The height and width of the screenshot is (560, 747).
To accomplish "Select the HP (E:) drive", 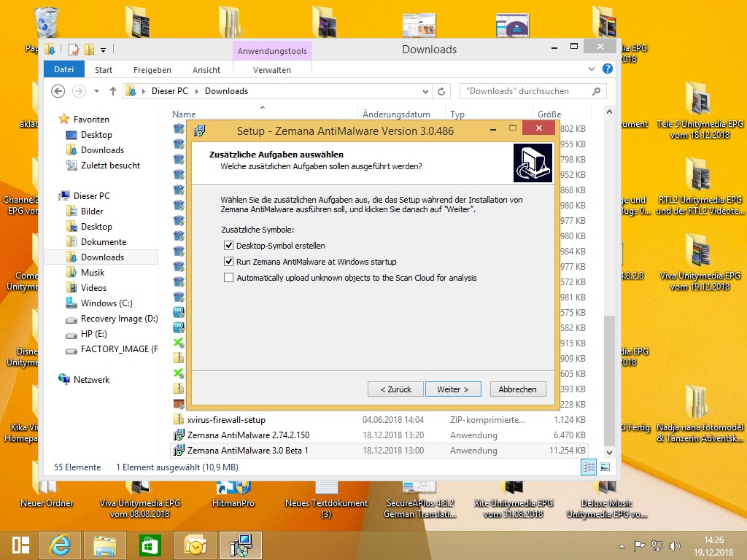I will click(93, 334).
